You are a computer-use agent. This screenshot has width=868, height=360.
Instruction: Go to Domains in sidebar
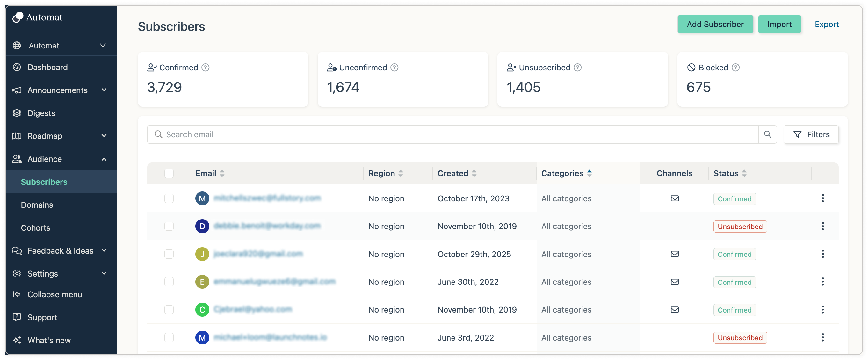37,205
